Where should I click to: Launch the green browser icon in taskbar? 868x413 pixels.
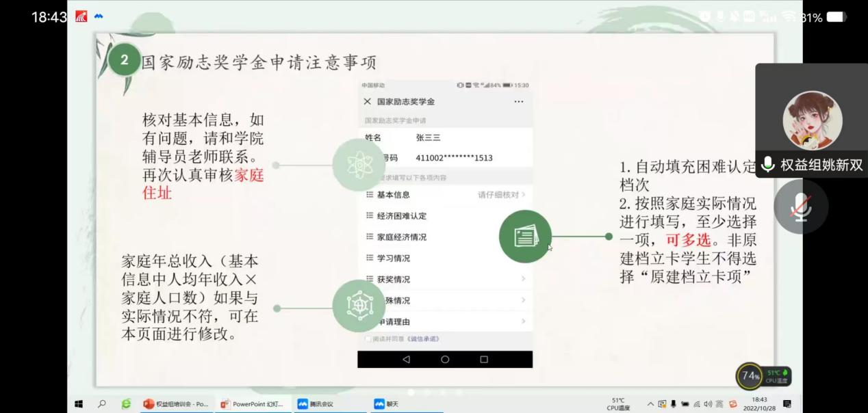tap(126, 404)
